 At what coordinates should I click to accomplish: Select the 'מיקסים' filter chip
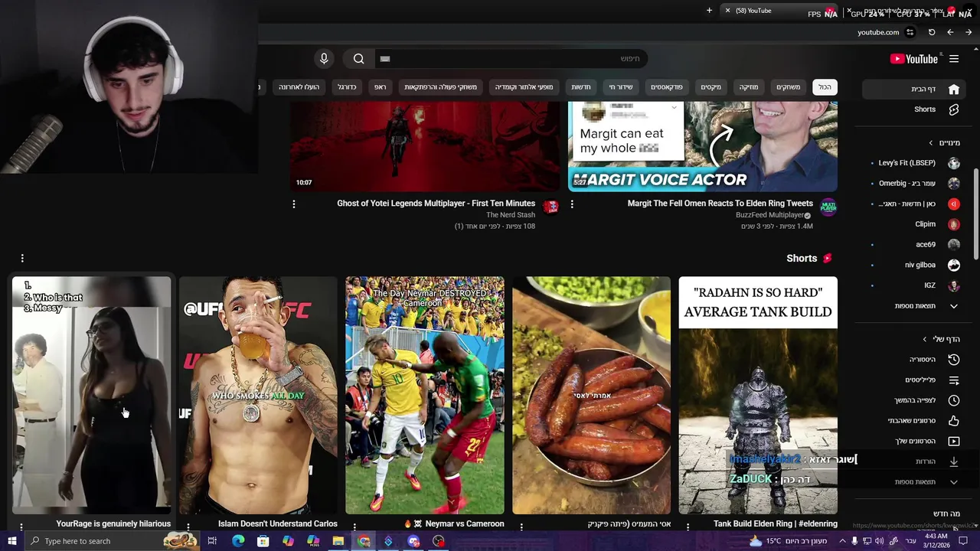711,87
